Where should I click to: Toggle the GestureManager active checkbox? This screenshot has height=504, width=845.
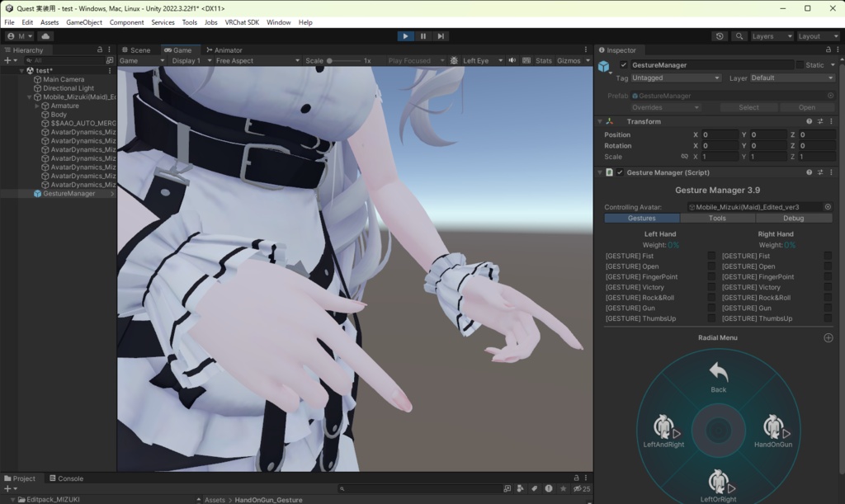[624, 64]
